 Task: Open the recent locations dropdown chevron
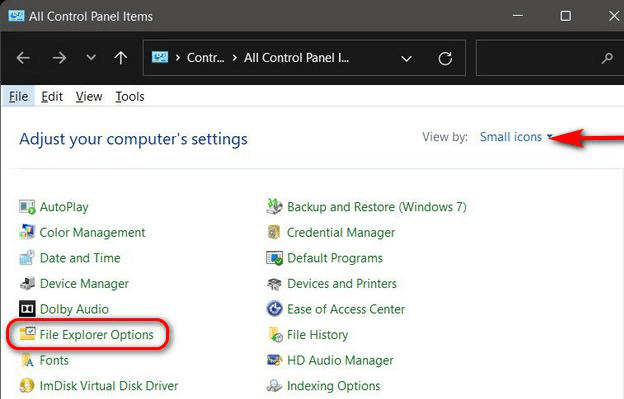click(91, 58)
